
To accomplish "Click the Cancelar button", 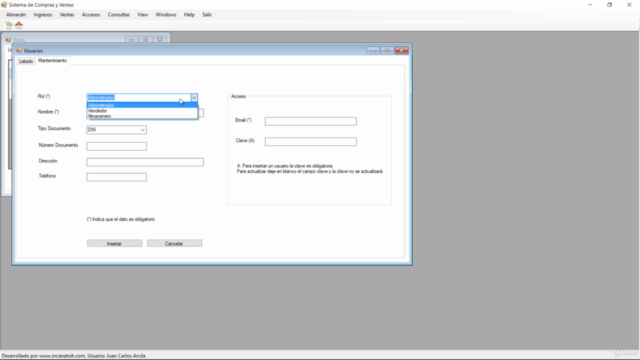I will click(x=174, y=243).
